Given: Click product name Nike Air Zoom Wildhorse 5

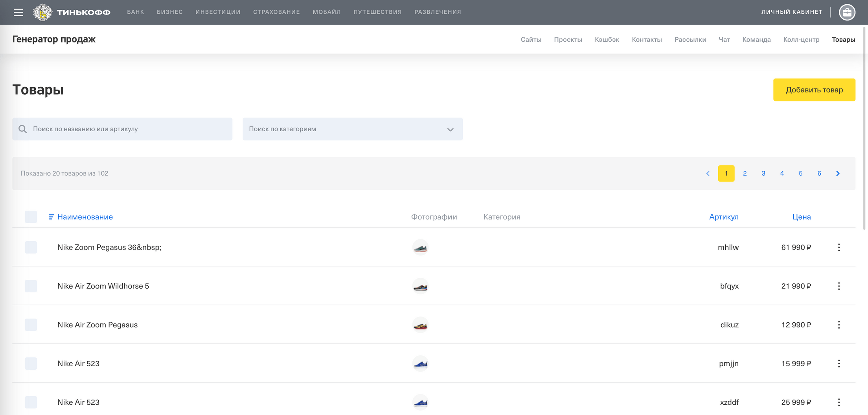Looking at the screenshot, I should pos(103,286).
